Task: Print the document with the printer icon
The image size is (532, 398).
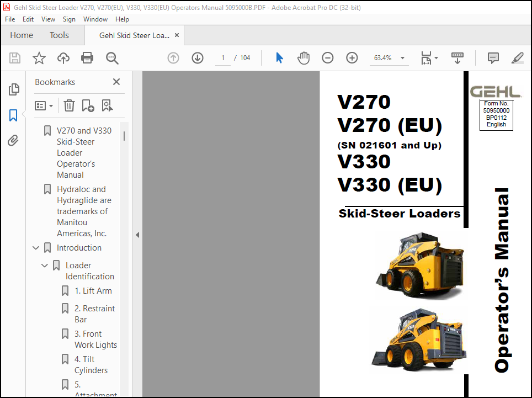Action: pos(87,58)
